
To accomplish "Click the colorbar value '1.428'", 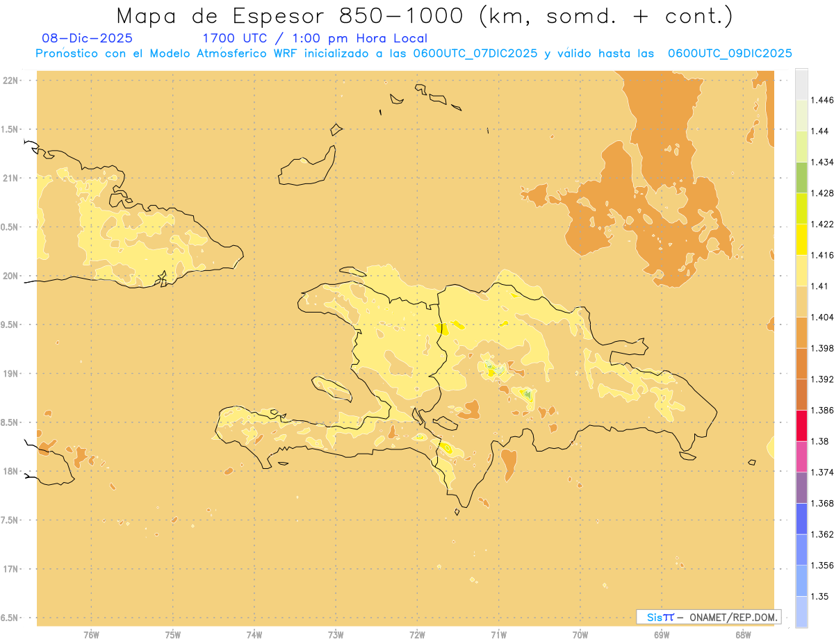I will click(823, 193).
